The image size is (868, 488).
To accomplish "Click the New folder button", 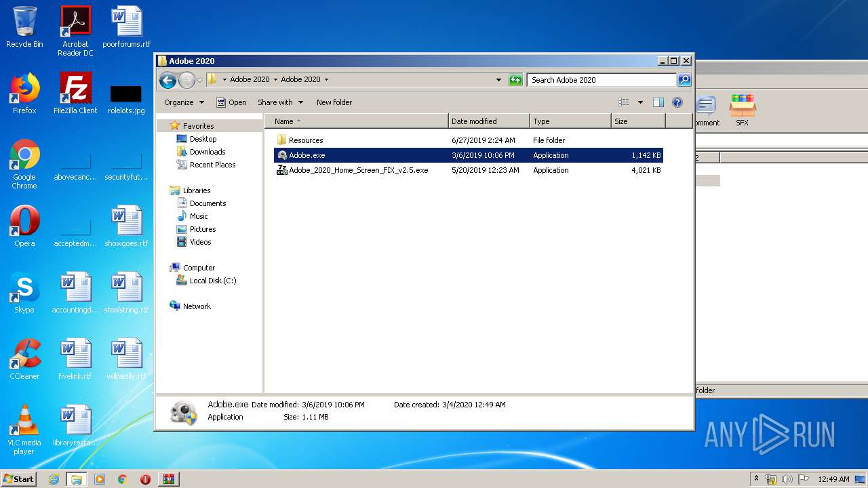I will (x=334, y=102).
